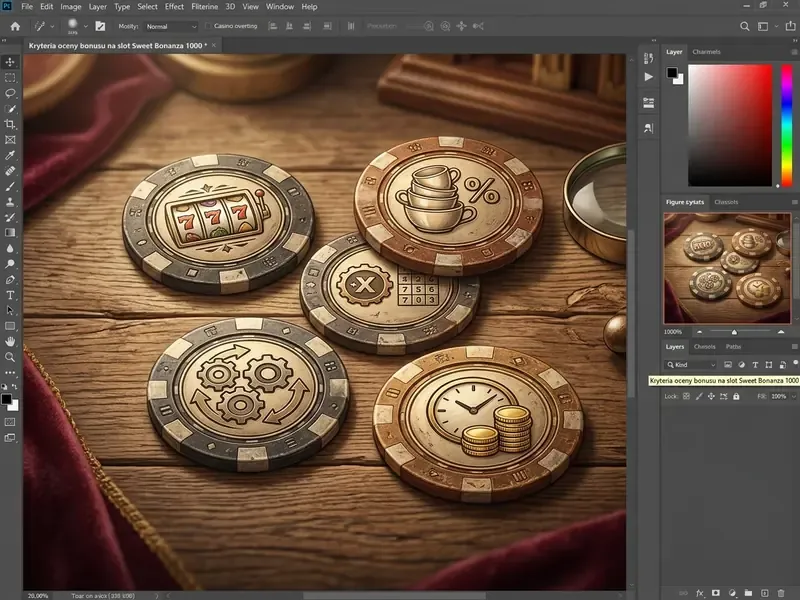Select the Brush tool in the toolbar
800x600 pixels.
click(10, 186)
